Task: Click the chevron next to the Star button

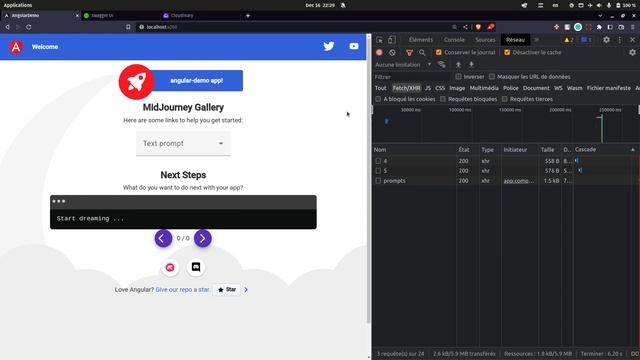Action: (246, 290)
